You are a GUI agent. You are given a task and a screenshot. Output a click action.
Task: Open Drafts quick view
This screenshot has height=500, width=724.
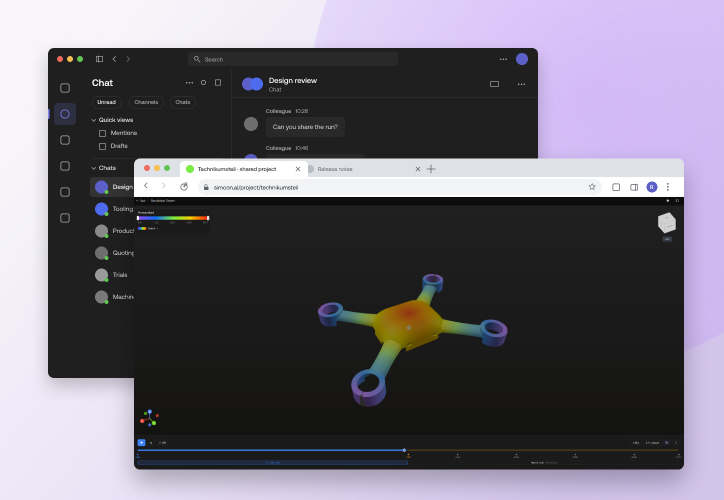114,146
